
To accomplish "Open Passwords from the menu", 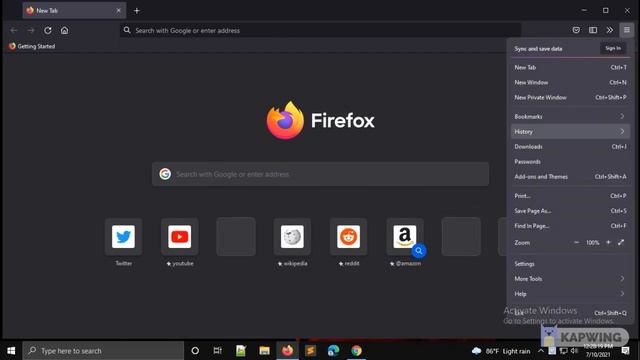I will [x=570, y=162].
